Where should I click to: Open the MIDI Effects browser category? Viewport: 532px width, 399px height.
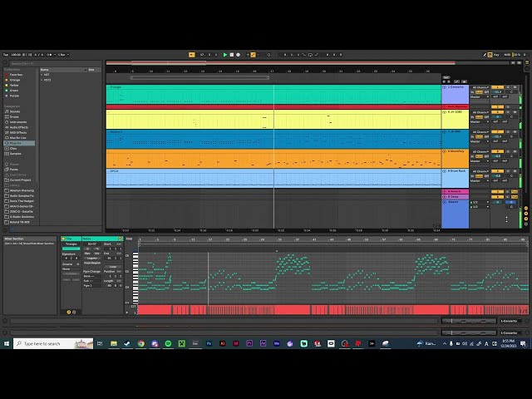(x=18, y=133)
